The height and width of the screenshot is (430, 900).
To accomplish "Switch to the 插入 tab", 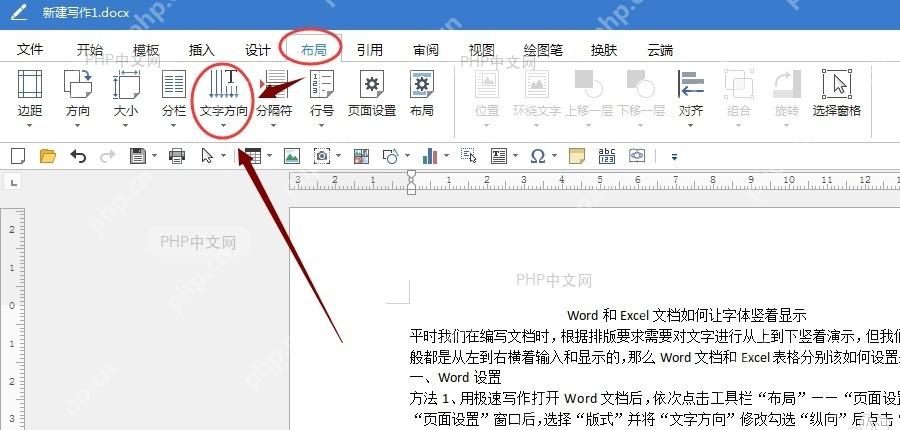I will 201,50.
